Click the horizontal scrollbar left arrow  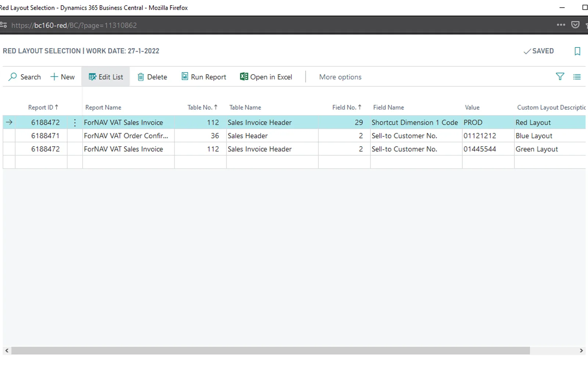[x=7, y=351]
